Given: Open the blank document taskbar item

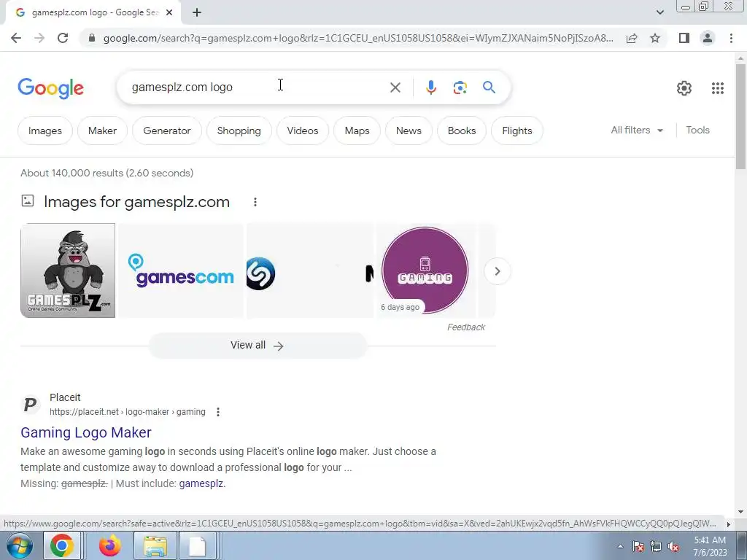Looking at the screenshot, I should click(x=197, y=545).
